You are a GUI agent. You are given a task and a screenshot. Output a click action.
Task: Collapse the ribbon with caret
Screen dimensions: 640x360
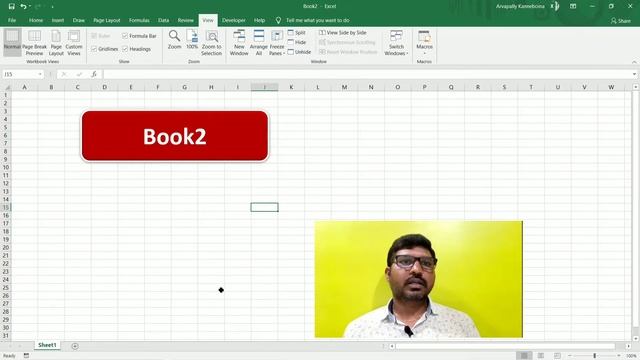click(634, 62)
